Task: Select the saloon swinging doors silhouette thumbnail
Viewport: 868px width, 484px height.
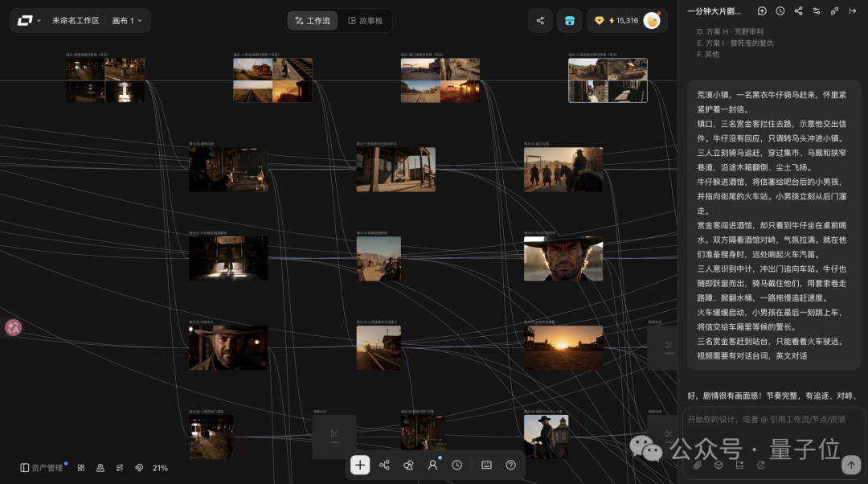Action: 228,259
